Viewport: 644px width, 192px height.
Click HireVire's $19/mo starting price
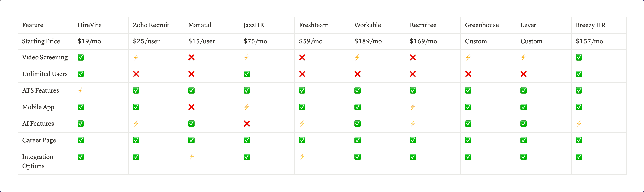pos(89,41)
